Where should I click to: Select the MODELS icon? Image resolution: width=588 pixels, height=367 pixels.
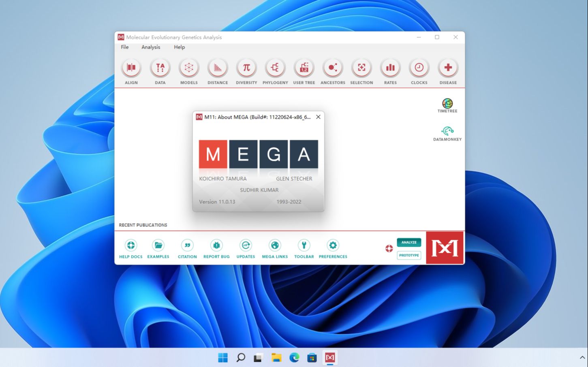click(189, 68)
